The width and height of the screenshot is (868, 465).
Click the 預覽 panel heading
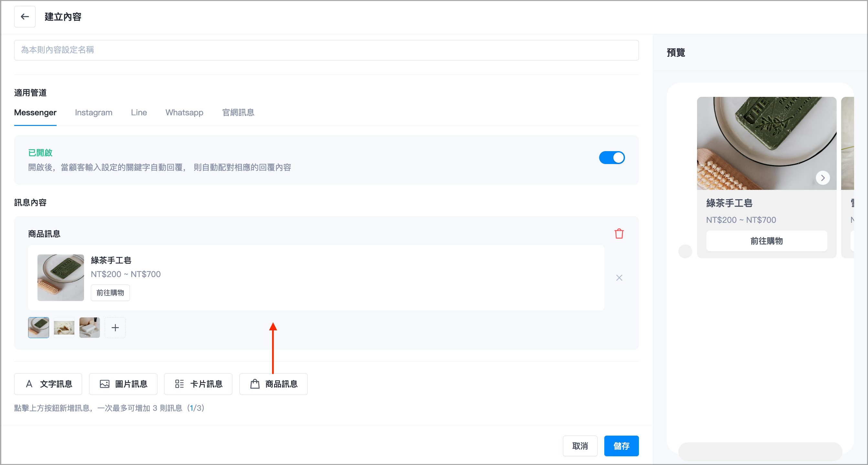tap(676, 53)
